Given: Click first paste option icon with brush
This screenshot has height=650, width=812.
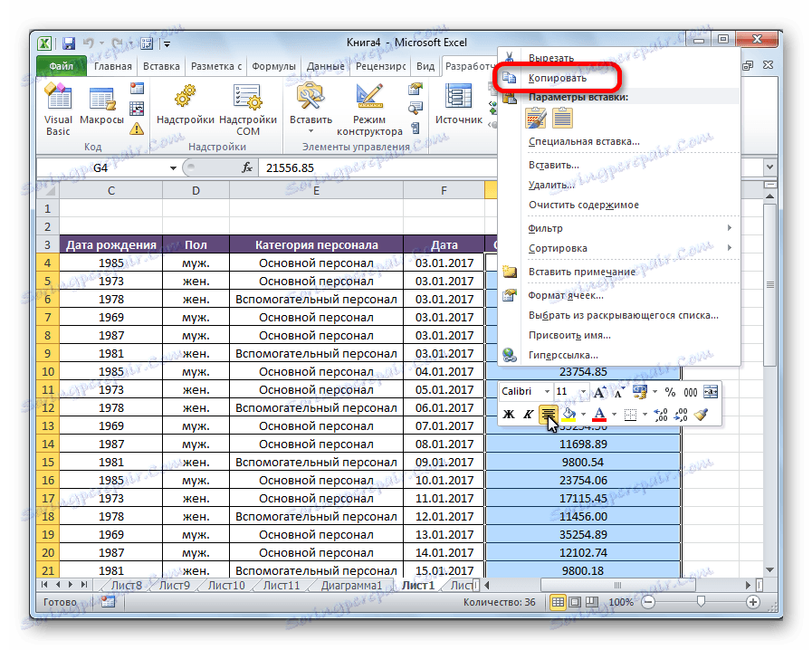Looking at the screenshot, I should (x=536, y=118).
